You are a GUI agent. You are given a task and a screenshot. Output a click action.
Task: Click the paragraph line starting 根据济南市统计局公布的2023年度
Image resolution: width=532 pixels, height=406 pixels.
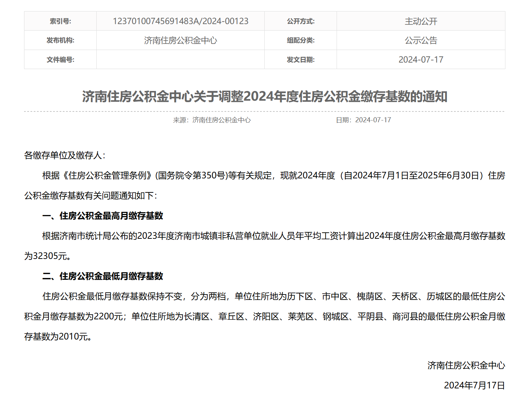(274, 236)
